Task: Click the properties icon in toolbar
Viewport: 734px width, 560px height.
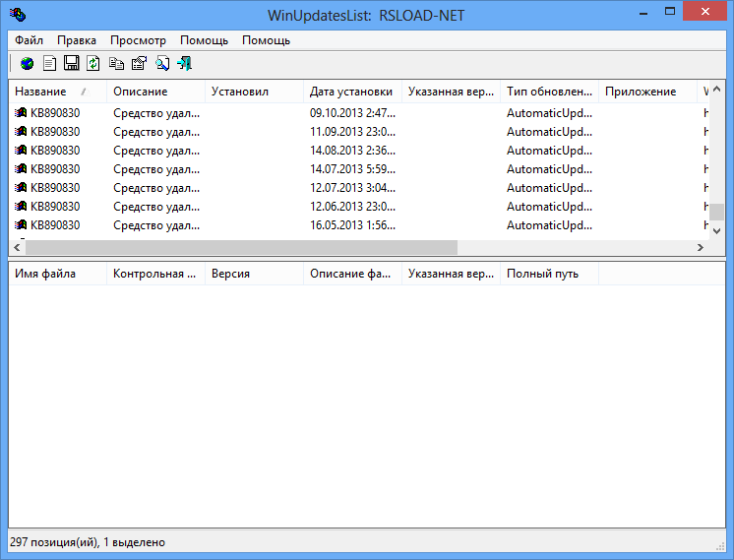Action: [139, 63]
